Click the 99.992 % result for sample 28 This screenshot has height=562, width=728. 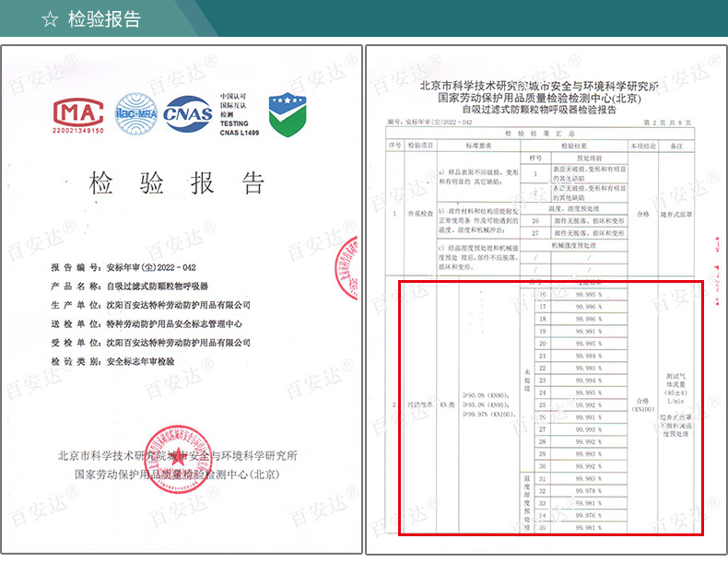coord(589,442)
